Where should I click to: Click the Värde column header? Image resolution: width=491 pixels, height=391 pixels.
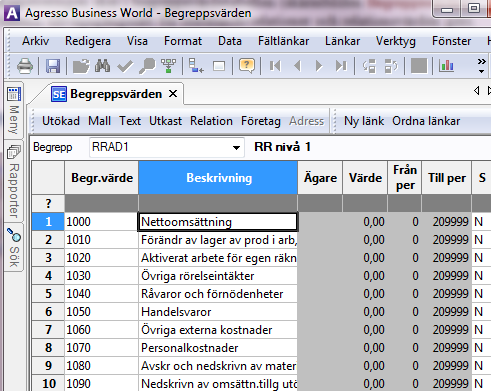pos(365,178)
